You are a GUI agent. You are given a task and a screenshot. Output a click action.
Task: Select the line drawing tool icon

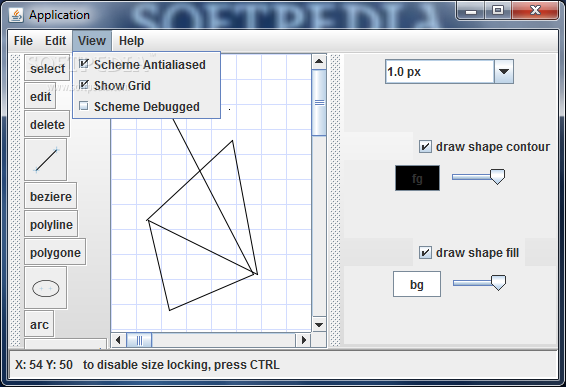coord(45,160)
